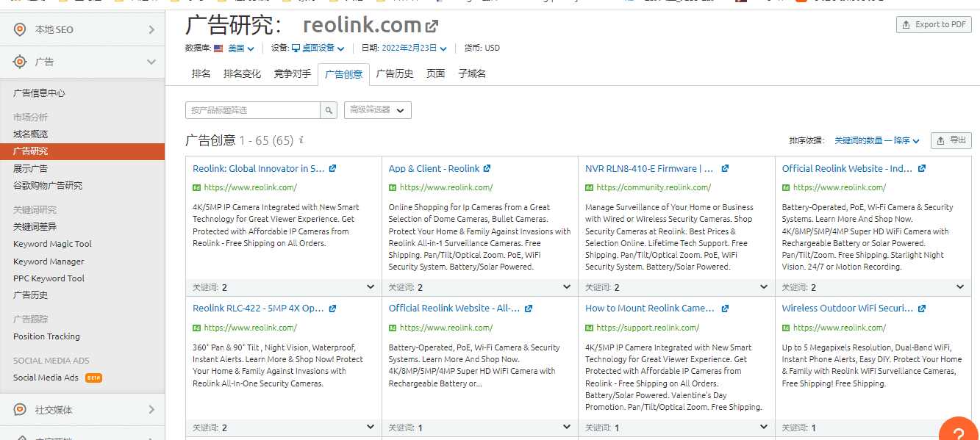Open external link icon for Official Reolink Website - All ad
The image size is (980, 440).
[x=528, y=309]
